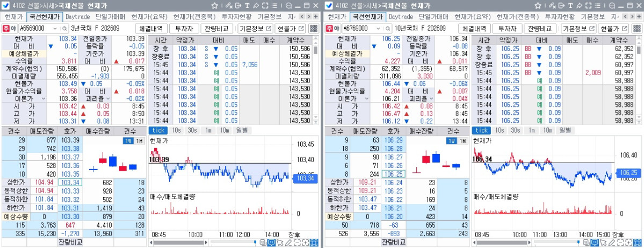This screenshot has width=644, height=248.
Task: Toggle the fit-screen icon in left chart toolbar
Action: pos(314,243)
